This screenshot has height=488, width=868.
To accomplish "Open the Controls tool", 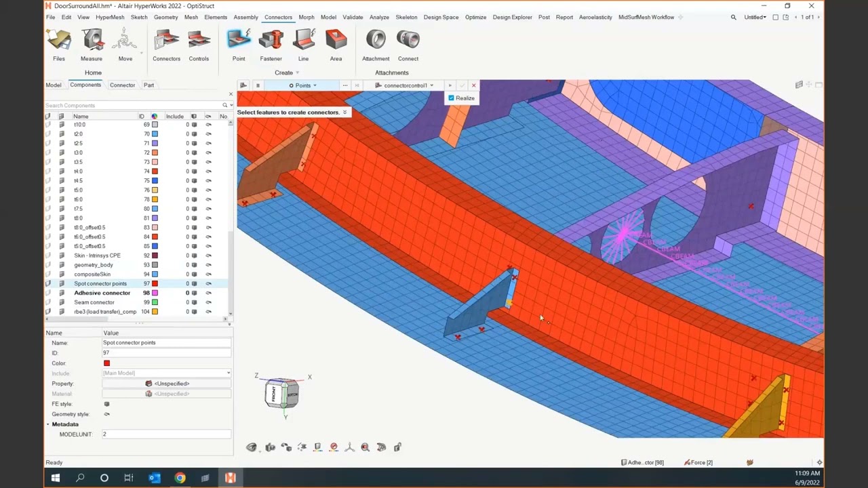I will pos(199,45).
